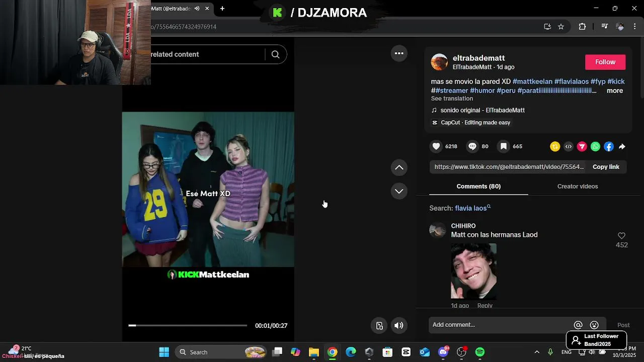Mute the video volume speaker
644x362 pixels.
398,325
